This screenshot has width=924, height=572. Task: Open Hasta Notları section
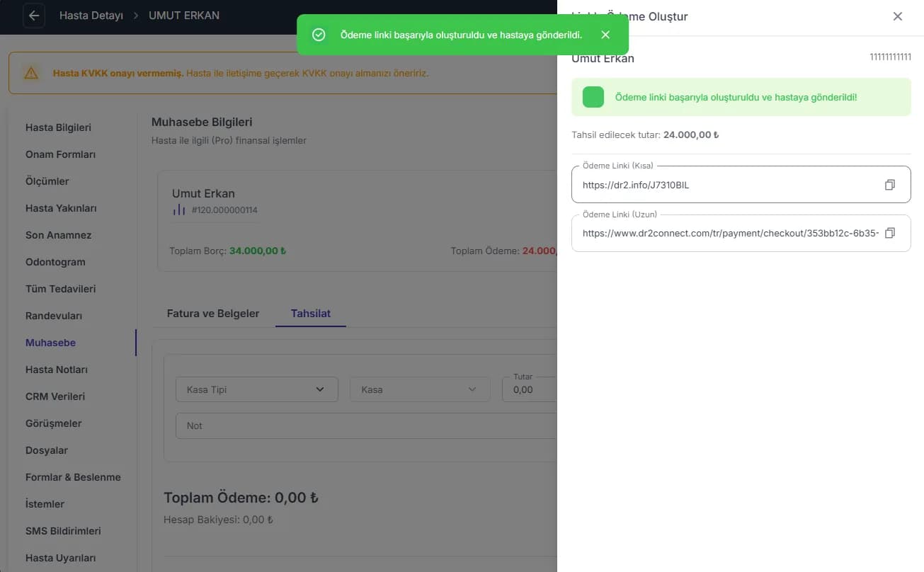tap(57, 370)
